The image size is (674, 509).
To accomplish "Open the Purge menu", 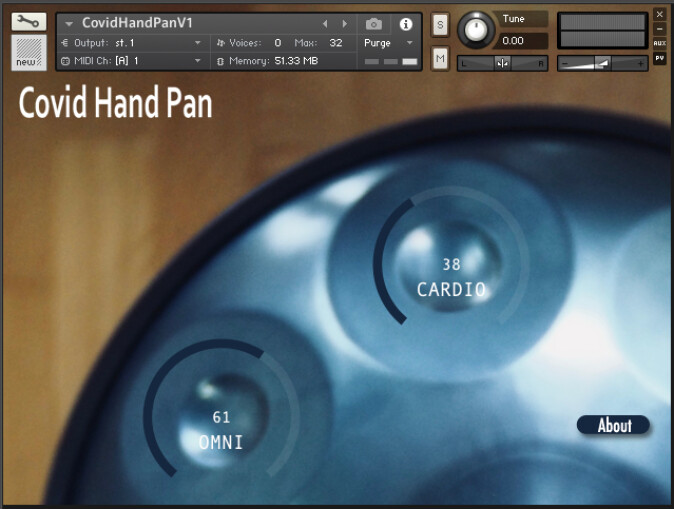I will click(388, 43).
